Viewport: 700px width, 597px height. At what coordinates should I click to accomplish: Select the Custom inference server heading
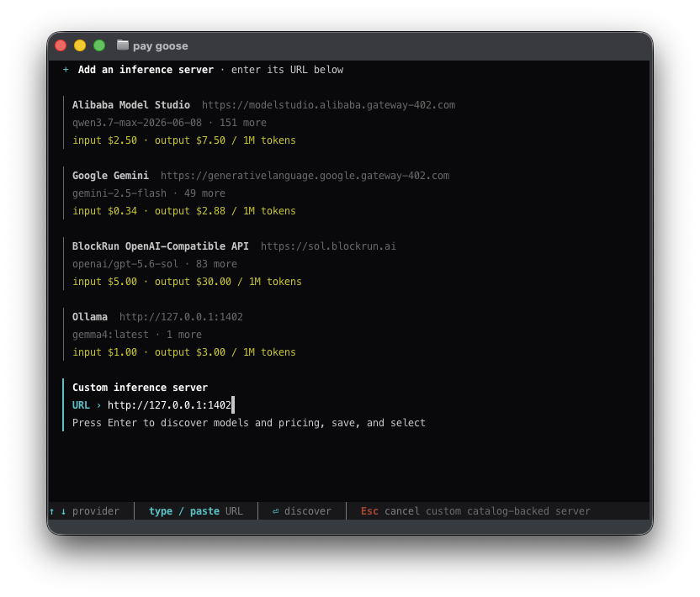click(140, 388)
